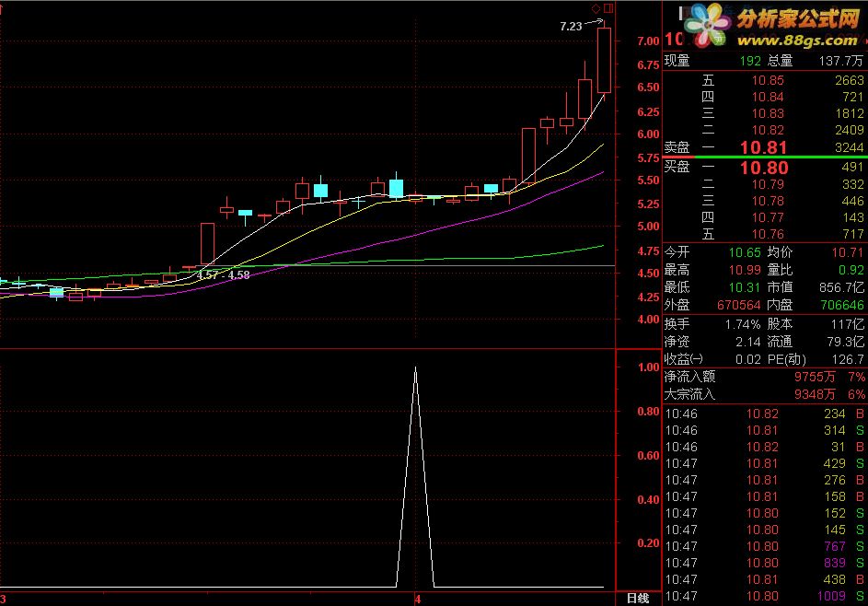
Task: Click the 今开 value 10.65
Action: click(x=745, y=252)
